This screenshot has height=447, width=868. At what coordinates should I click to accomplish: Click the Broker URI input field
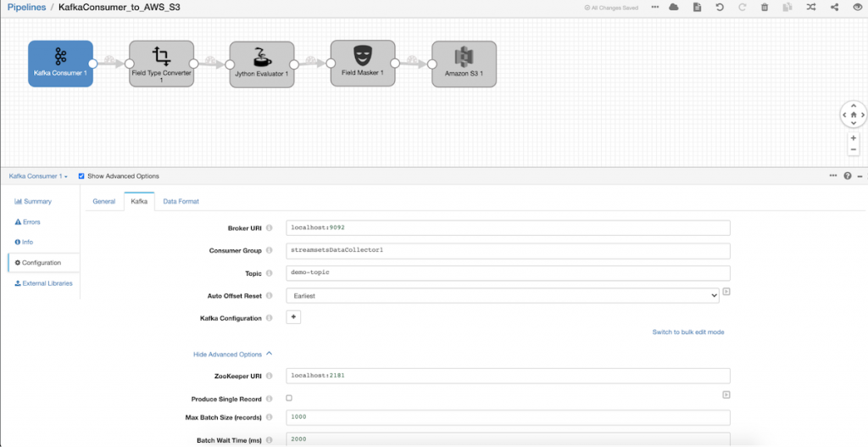coord(509,227)
